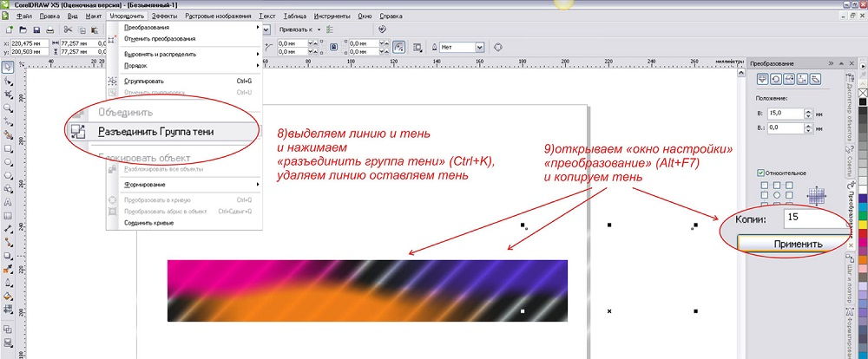Click the Open file toolbar icon
Viewport: 868px width, 359px height.
23,29
